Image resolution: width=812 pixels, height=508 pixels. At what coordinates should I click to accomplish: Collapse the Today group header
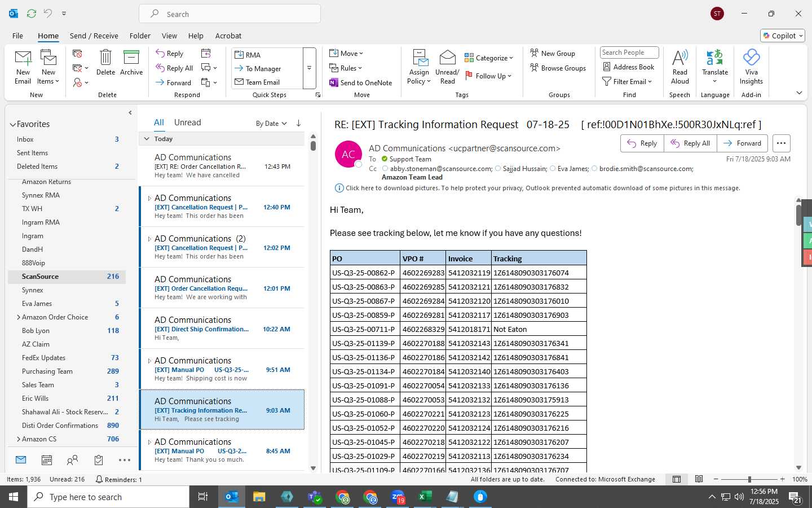[147, 139]
